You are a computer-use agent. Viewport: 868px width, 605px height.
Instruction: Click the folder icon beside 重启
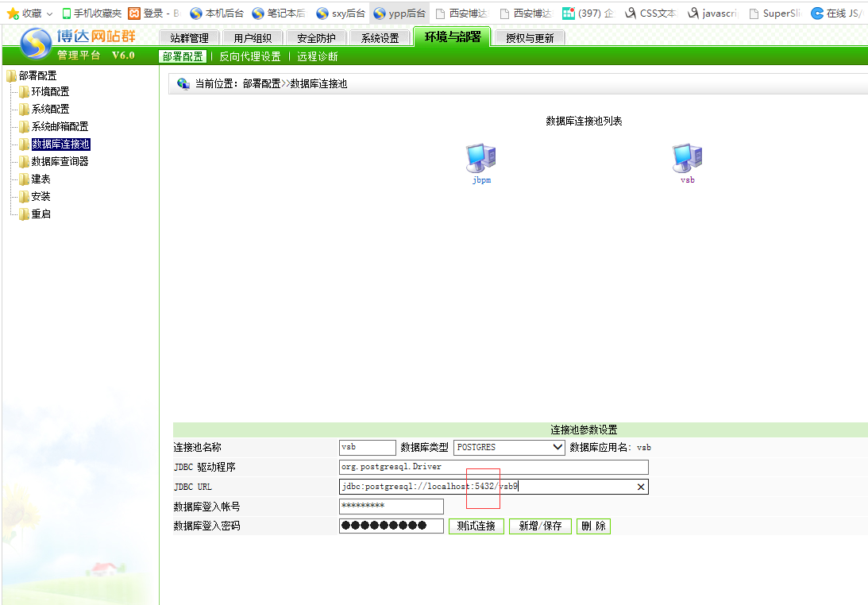pyautogui.click(x=24, y=214)
